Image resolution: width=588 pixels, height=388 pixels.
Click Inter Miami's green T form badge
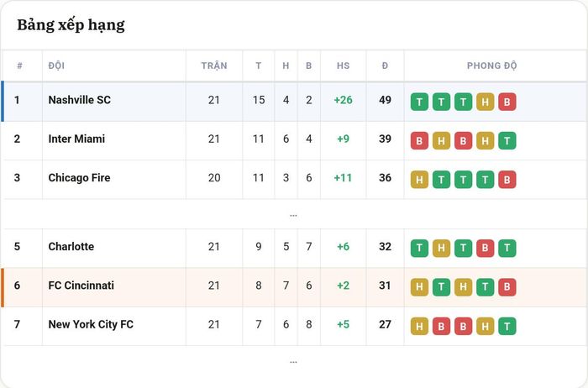point(507,140)
